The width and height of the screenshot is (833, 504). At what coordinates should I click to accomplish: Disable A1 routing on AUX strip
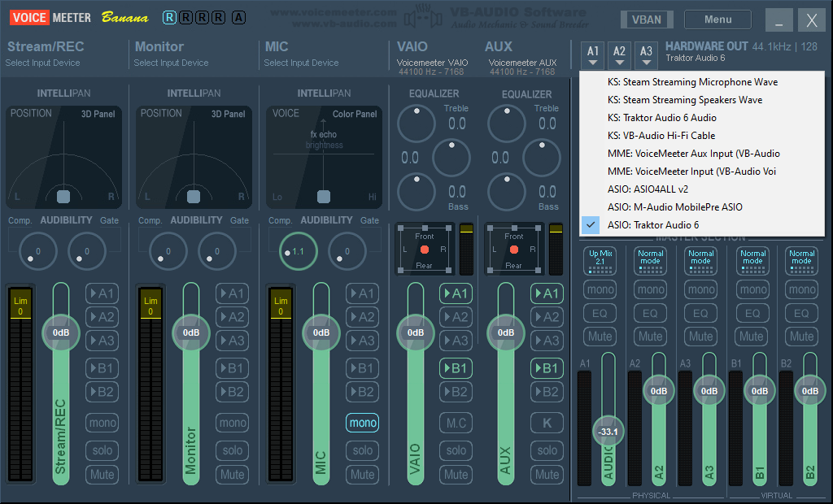tap(547, 293)
